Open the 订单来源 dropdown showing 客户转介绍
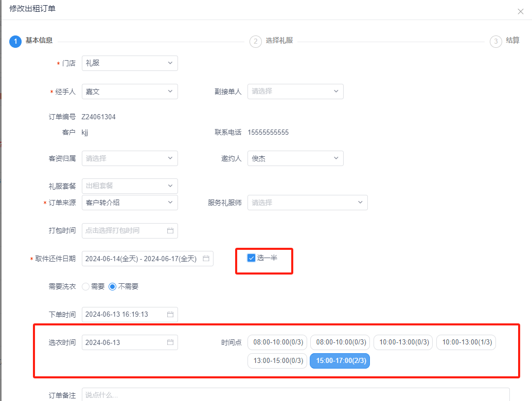 tap(130, 203)
